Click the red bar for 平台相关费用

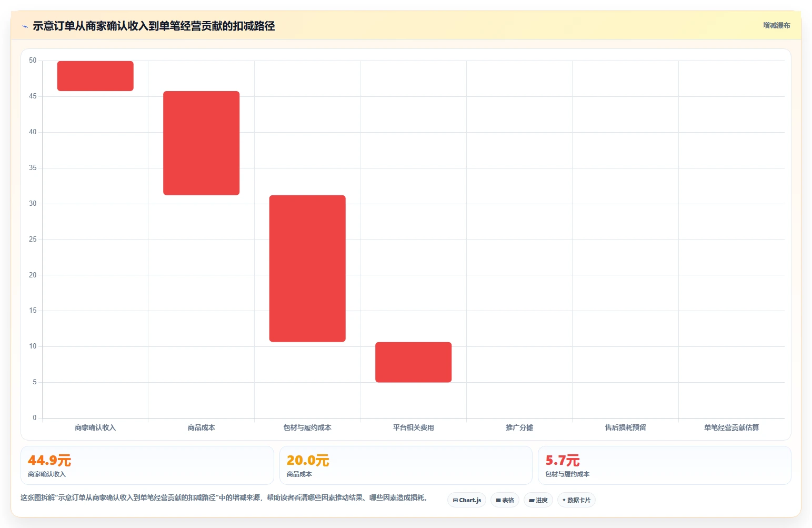(x=413, y=362)
